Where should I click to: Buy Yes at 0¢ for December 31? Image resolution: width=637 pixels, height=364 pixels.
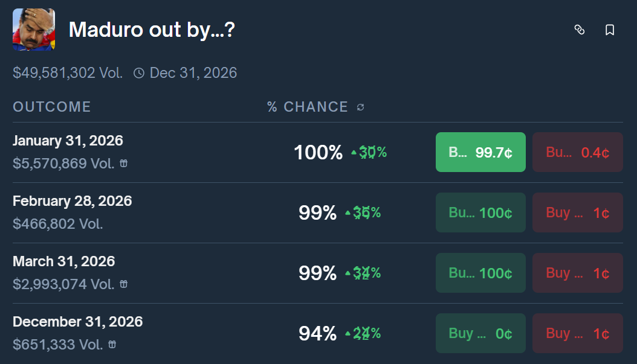[480, 333]
